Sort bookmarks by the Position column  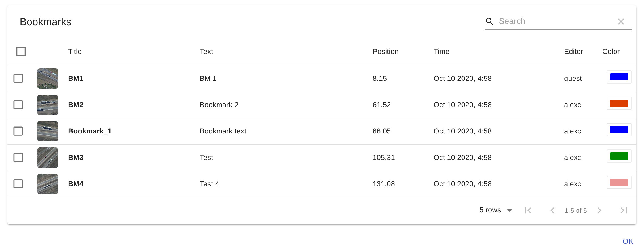(x=385, y=52)
